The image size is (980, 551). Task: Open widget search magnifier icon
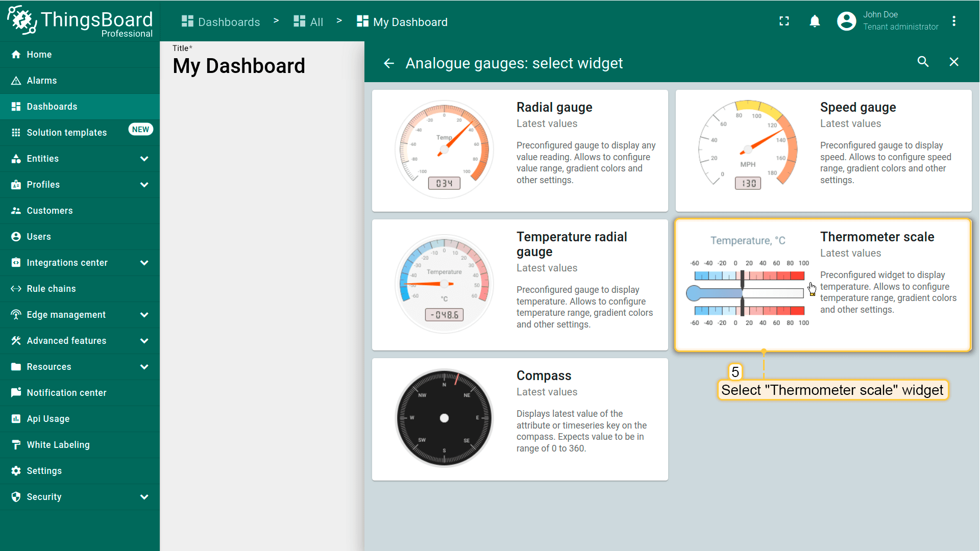tap(923, 62)
